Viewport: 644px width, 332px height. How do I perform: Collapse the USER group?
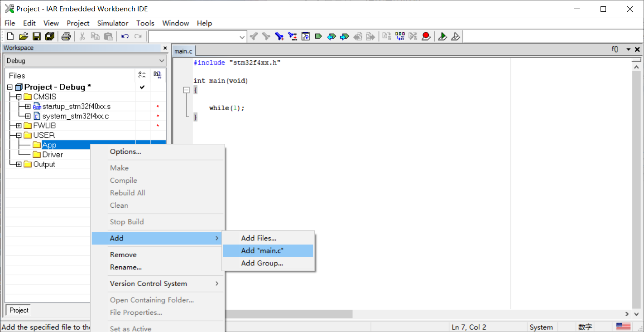(19, 135)
